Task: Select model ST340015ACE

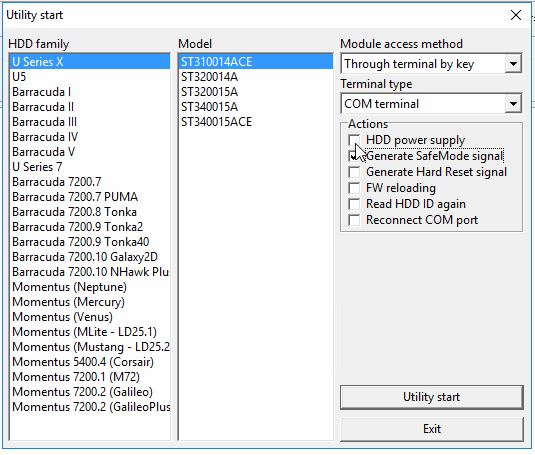Action: pyautogui.click(x=256, y=122)
